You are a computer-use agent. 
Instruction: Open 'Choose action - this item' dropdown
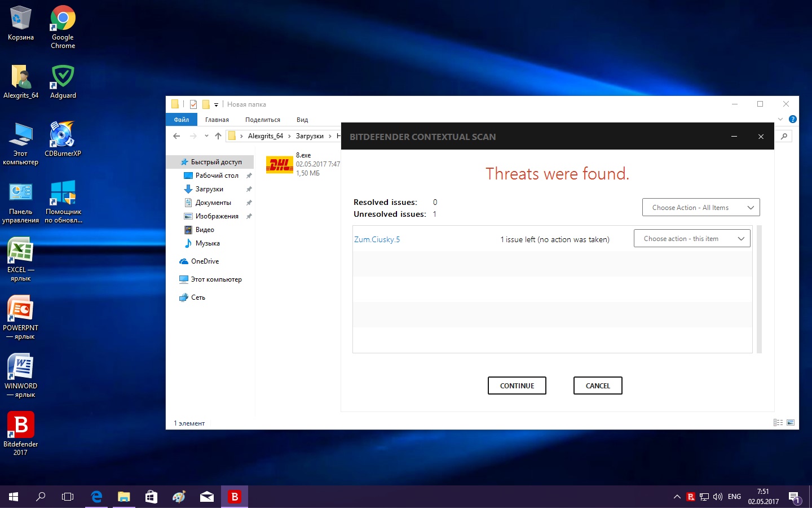(x=692, y=239)
